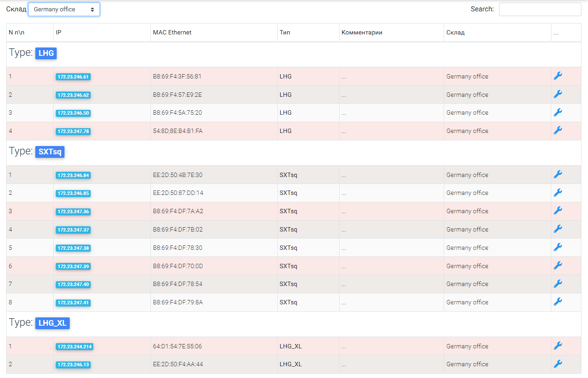Open IP badge 172.23.247.78

point(73,131)
